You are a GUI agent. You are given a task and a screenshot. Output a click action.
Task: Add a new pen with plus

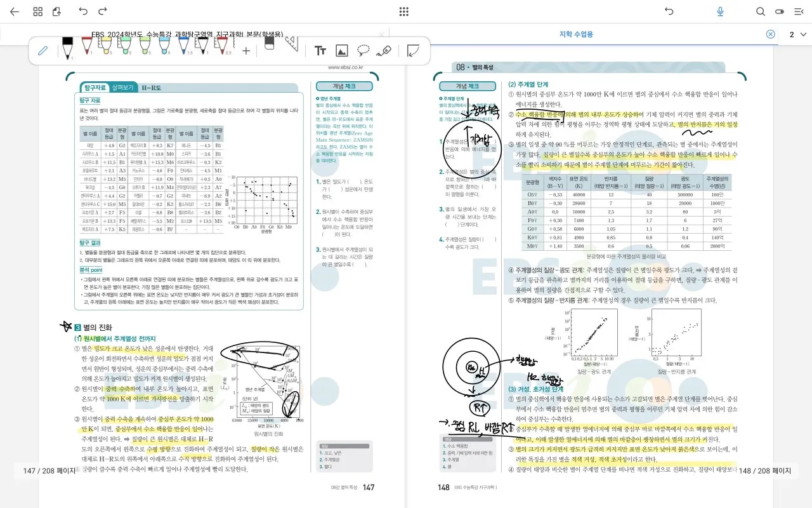pos(246,51)
